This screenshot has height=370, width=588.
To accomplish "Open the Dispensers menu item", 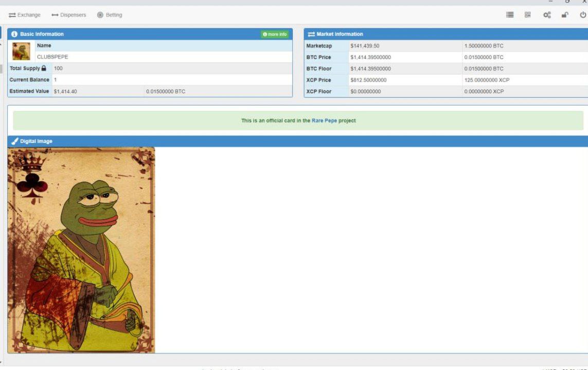I will click(68, 15).
